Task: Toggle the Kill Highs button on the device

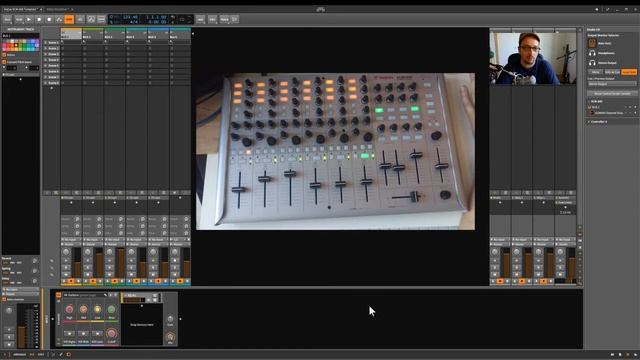Action: (x=69, y=334)
